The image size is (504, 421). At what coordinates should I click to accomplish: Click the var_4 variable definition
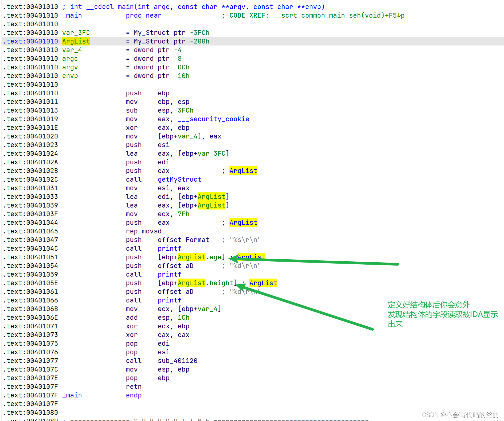click(72, 50)
